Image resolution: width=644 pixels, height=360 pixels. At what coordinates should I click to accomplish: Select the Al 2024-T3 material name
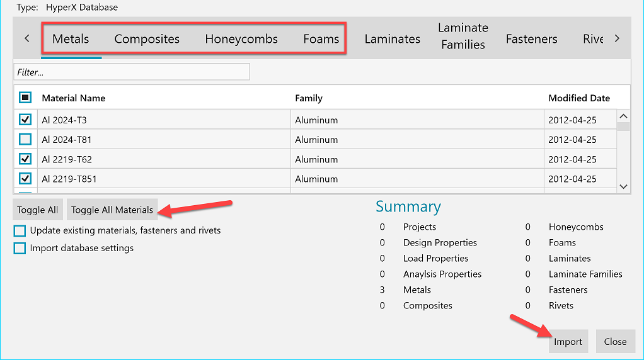tap(64, 120)
